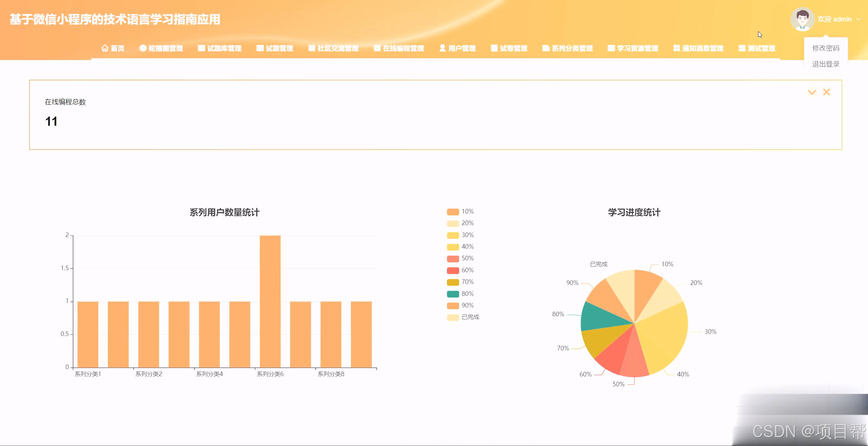Go to 学习资源管理 section
This screenshot has width=868, height=446.
(x=637, y=48)
